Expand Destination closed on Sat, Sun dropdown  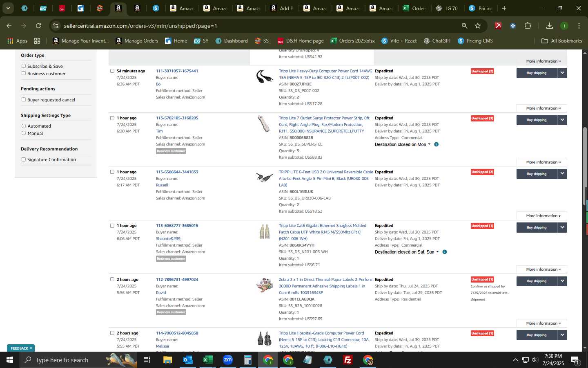438,252
